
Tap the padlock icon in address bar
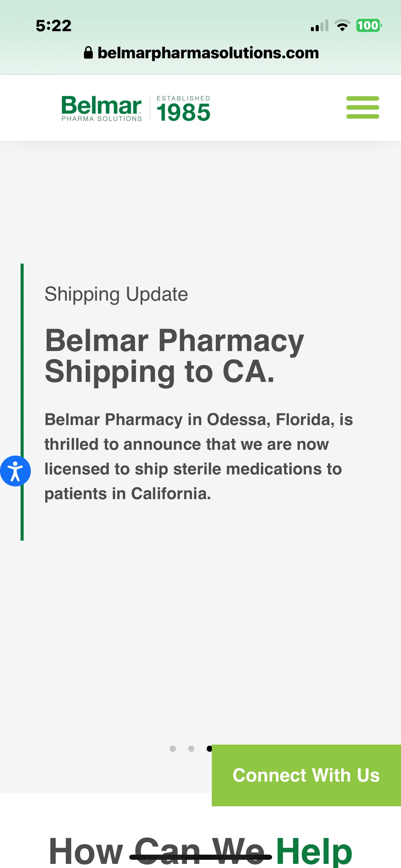[x=88, y=53]
